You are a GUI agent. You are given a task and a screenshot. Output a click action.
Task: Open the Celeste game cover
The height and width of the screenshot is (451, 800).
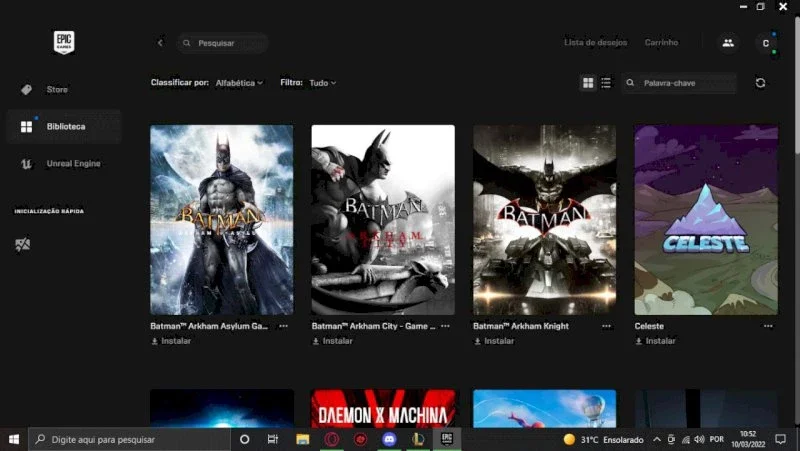pyautogui.click(x=706, y=219)
